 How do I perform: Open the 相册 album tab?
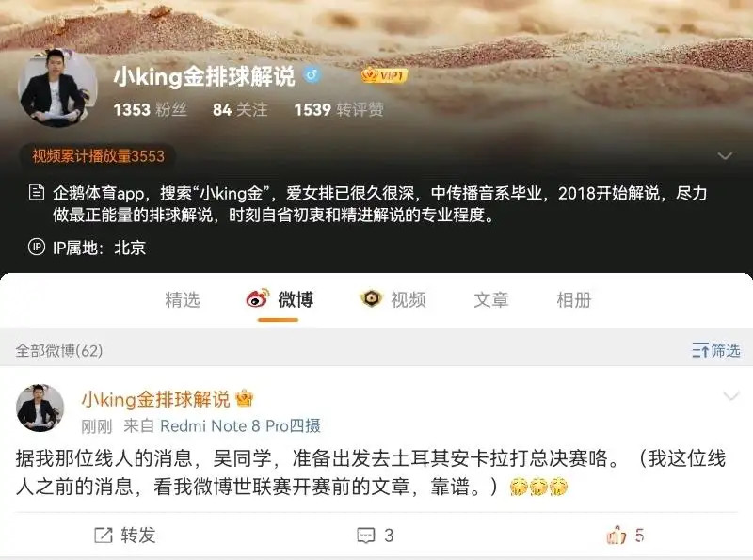(x=574, y=299)
